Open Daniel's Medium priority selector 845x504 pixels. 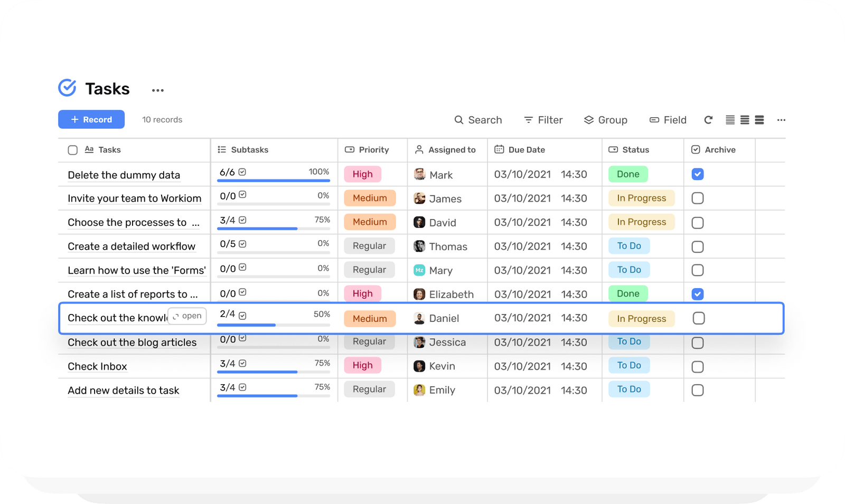[x=370, y=318]
